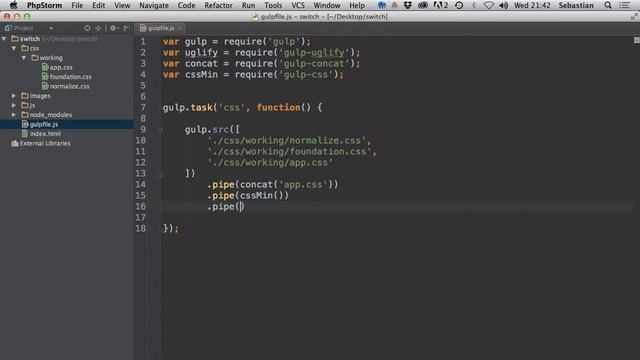Open the Run menu
The image size is (640, 360).
[x=248, y=5]
